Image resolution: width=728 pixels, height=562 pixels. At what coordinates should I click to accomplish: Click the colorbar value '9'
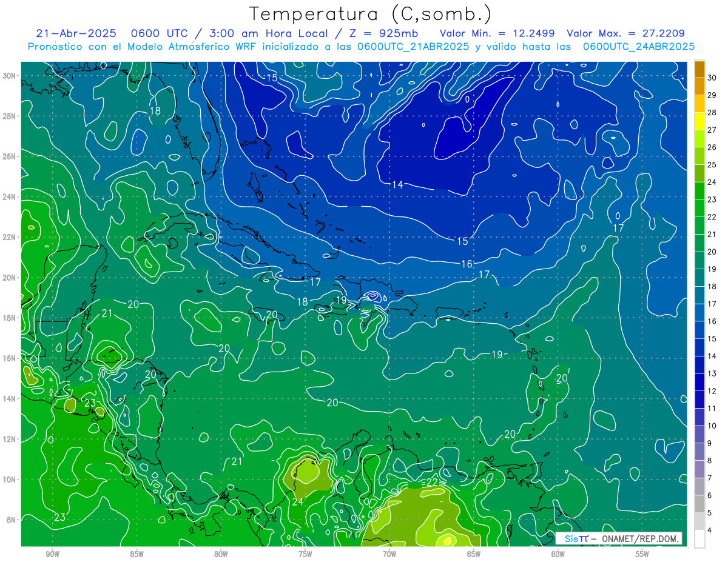pos(710,443)
